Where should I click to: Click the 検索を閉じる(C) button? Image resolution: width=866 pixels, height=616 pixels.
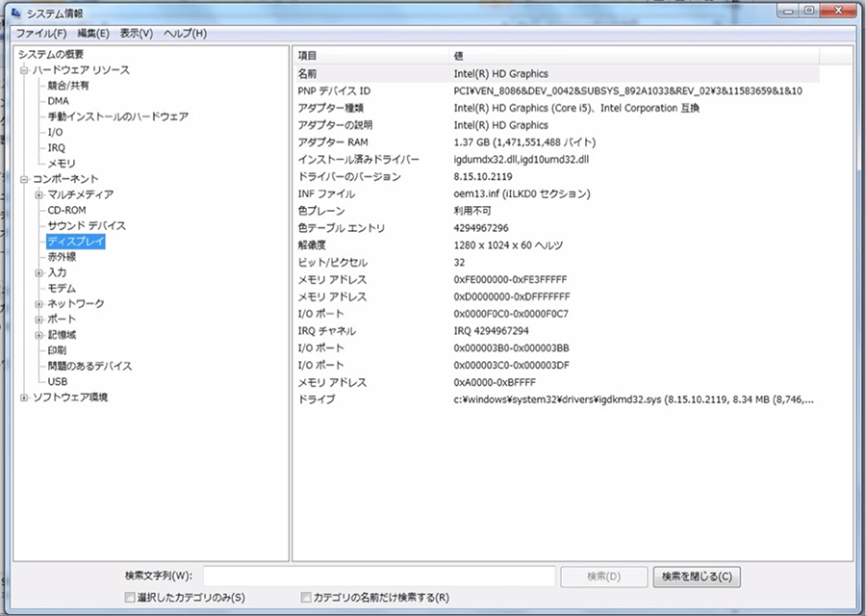[697, 577]
